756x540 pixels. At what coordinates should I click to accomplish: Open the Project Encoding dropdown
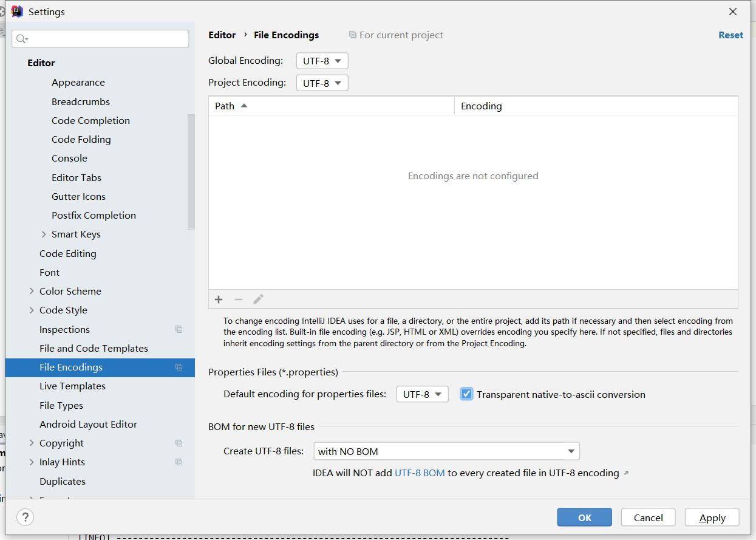(322, 83)
